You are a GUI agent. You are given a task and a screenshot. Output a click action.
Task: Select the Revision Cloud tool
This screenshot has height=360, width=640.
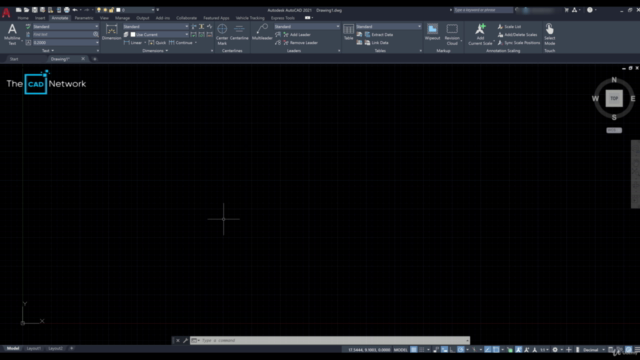tap(452, 34)
